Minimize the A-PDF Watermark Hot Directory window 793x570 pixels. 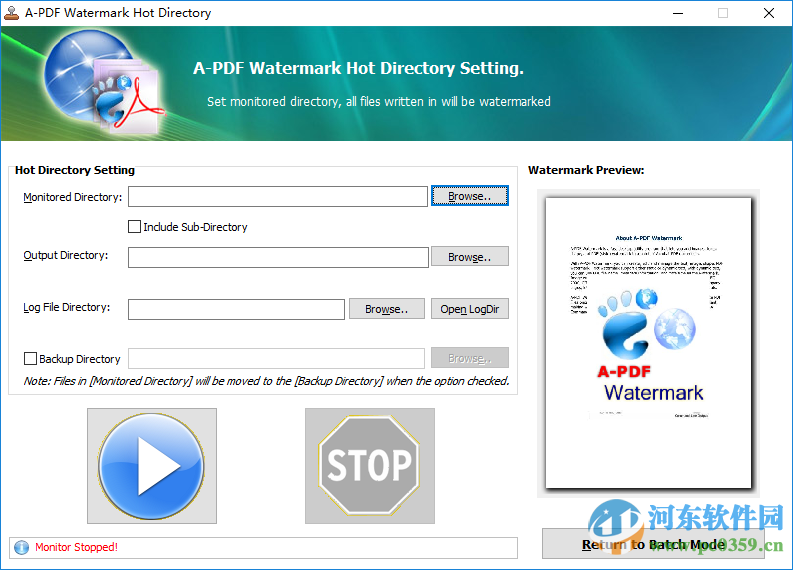coord(678,13)
